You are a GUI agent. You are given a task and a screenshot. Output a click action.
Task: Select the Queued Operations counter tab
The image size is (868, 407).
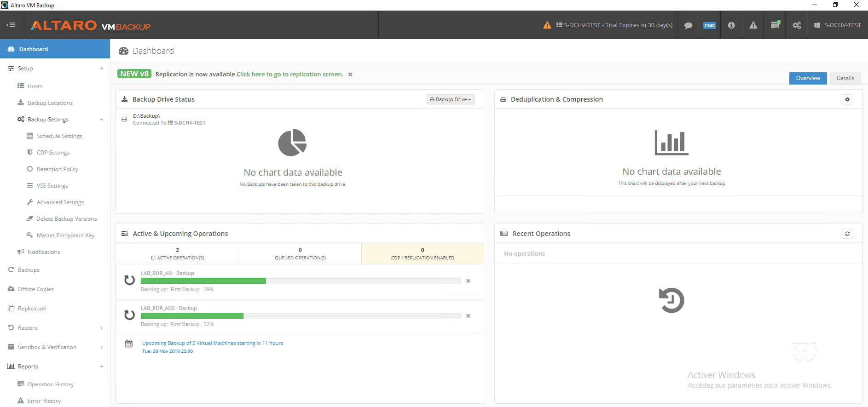click(300, 254)
